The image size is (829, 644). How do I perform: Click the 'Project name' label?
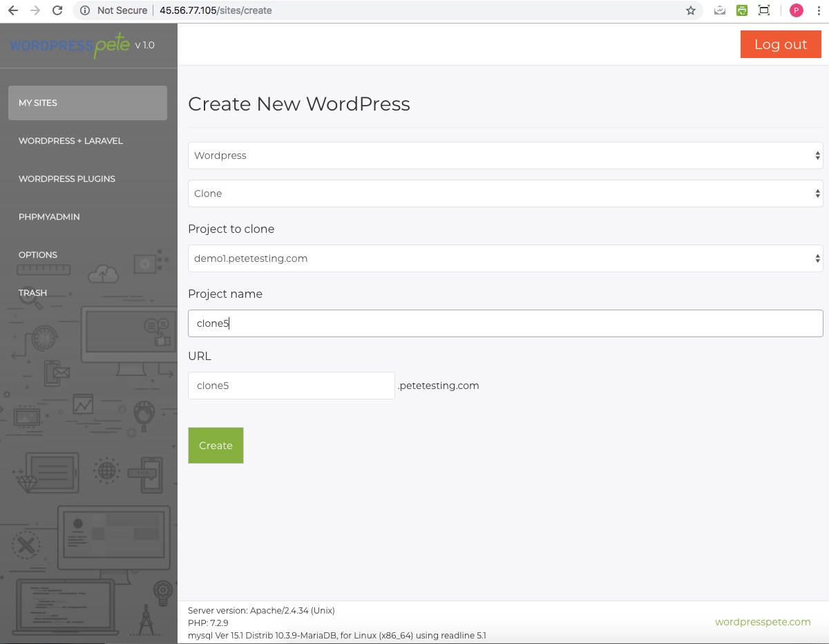[x=225, y=294]
